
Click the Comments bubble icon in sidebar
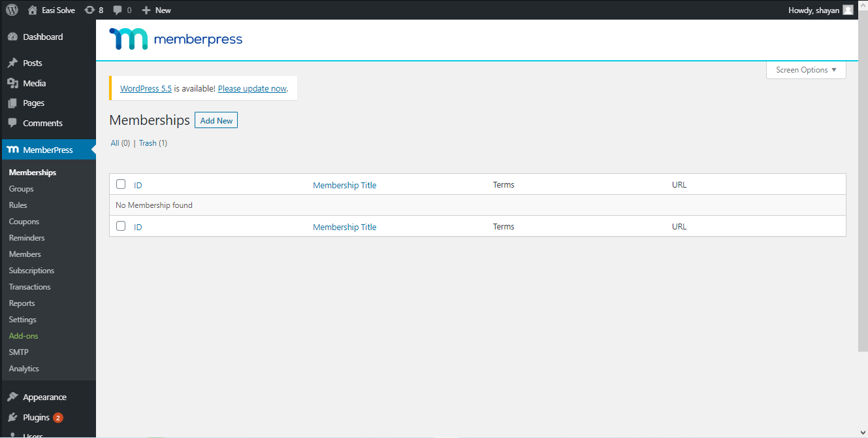pyautogui.click(x=12, y=123)
